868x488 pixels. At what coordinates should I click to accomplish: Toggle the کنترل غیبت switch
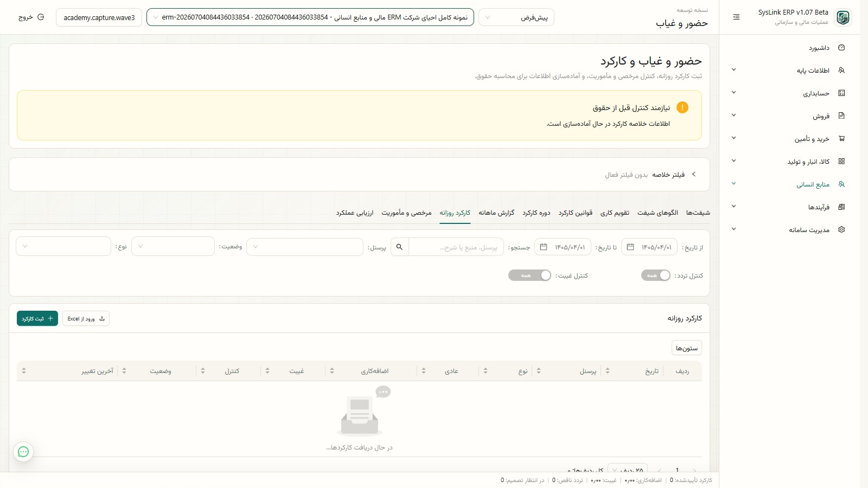pyautogui.click(x=529, y=275)
